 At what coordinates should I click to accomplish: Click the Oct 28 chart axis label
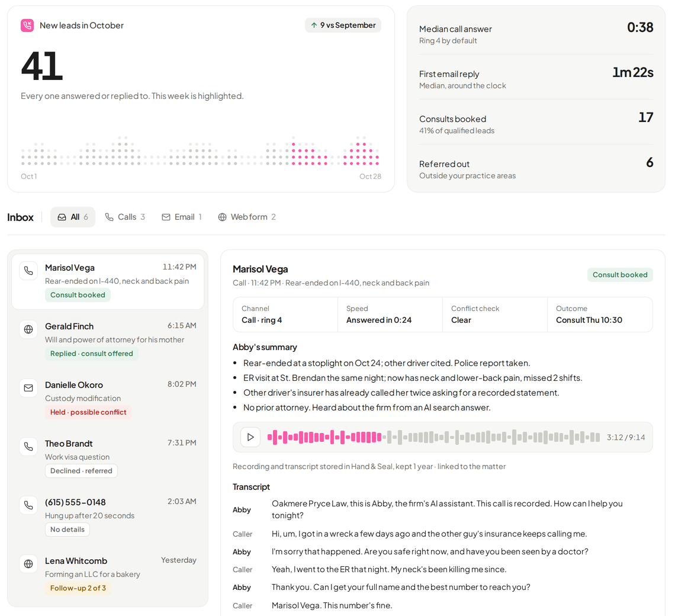point(370,177)
